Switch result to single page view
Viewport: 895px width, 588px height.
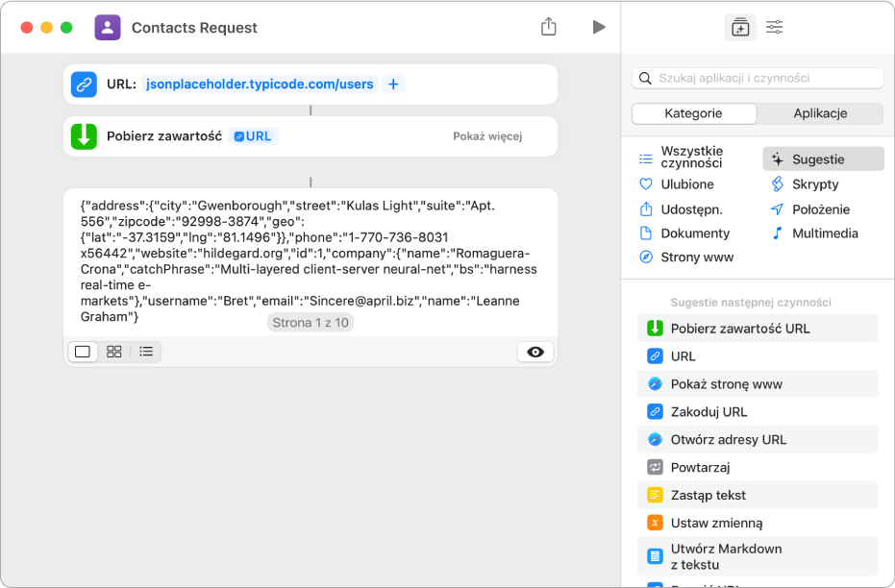[83, 352]
